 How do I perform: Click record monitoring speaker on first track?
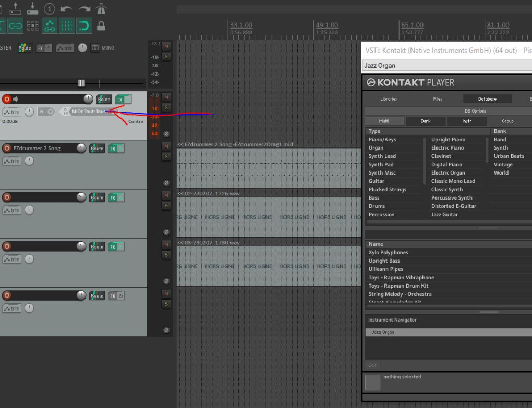(15, 99)
